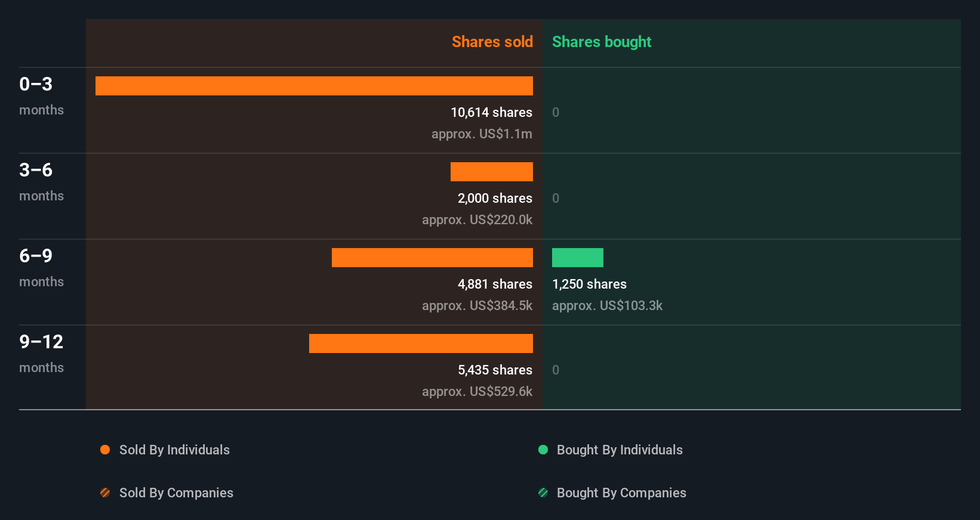Click the 3–6 months row label

pos(41,181)
